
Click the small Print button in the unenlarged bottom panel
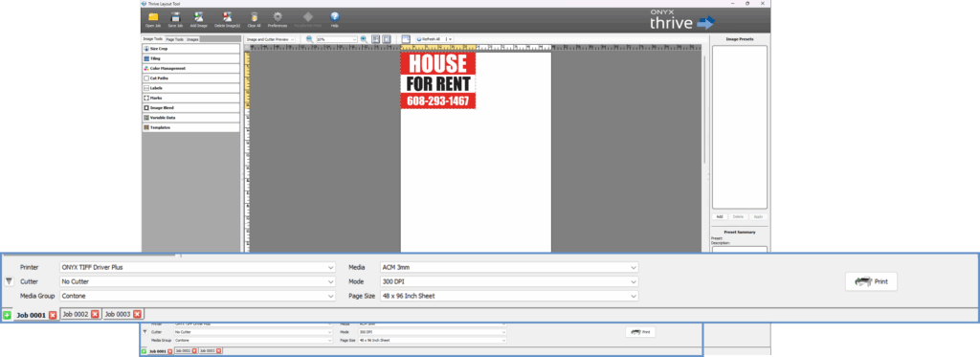(x=640, y=332)
